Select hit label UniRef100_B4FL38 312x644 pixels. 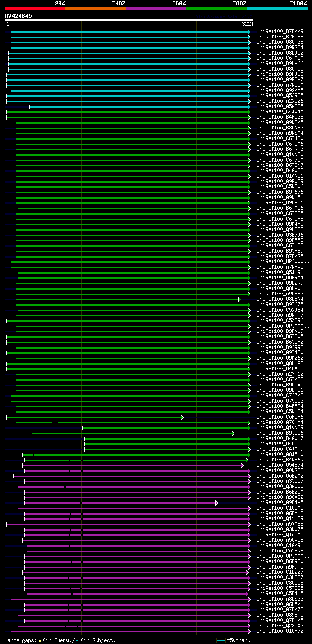[x=280, y=117]
